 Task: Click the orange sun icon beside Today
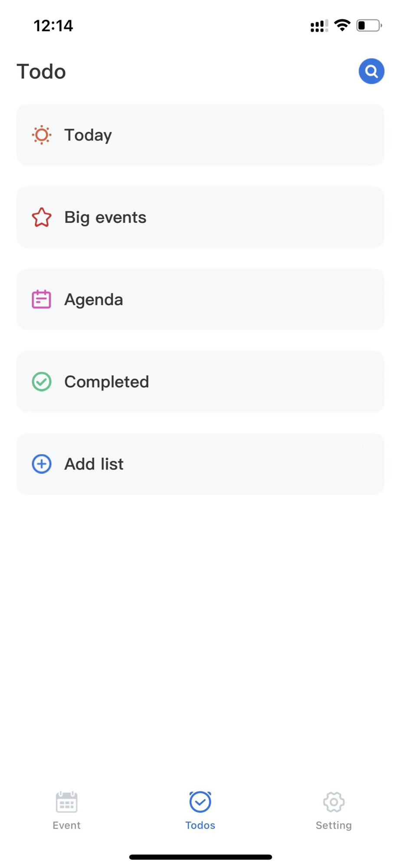pyautogui.click(x=42, y=135)
